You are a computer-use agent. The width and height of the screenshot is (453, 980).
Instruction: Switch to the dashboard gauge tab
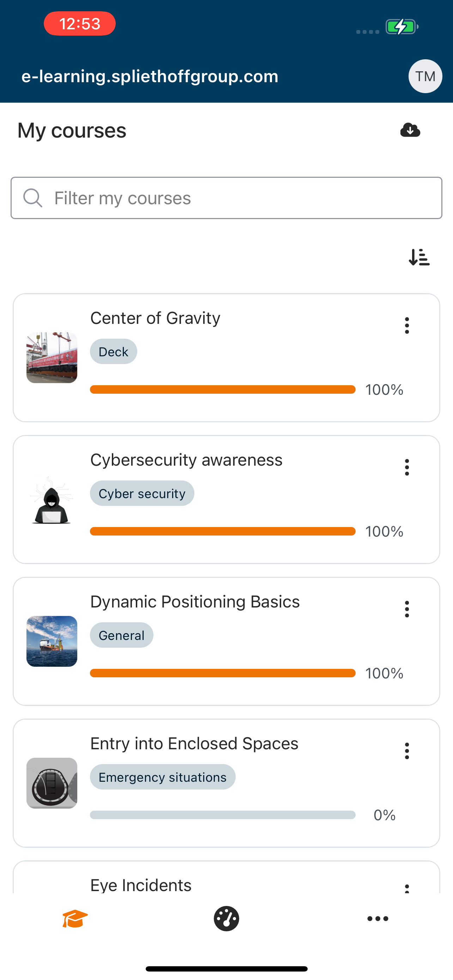point(226,919)
